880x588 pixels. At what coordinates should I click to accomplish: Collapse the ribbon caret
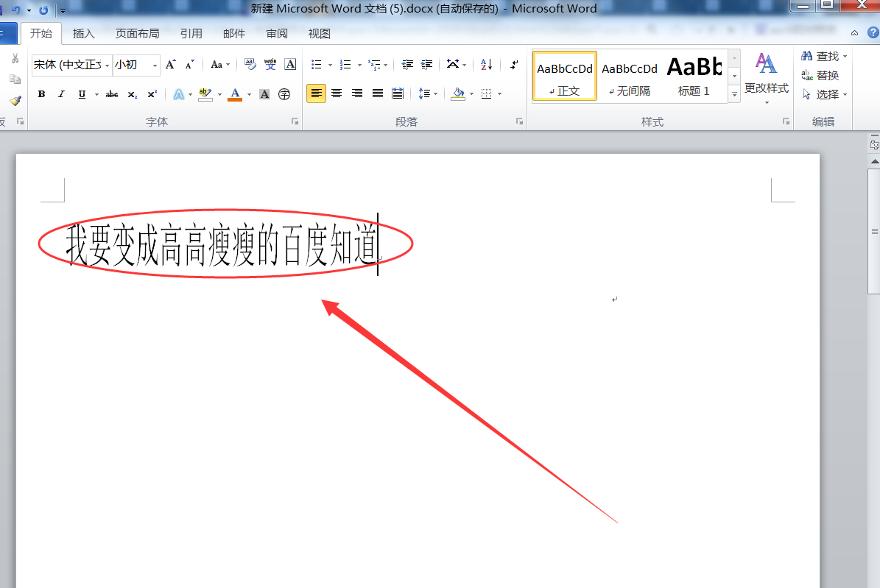(854, 33)
